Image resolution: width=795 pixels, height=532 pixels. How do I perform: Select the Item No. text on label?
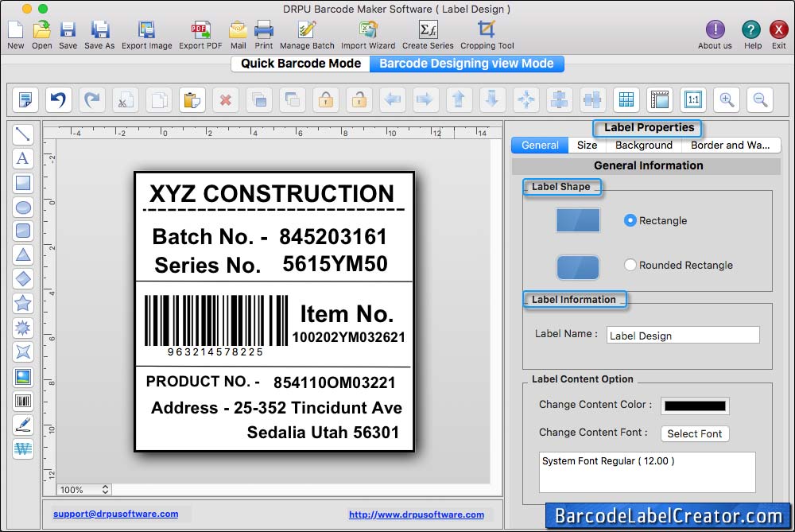(x=347, y=314)
